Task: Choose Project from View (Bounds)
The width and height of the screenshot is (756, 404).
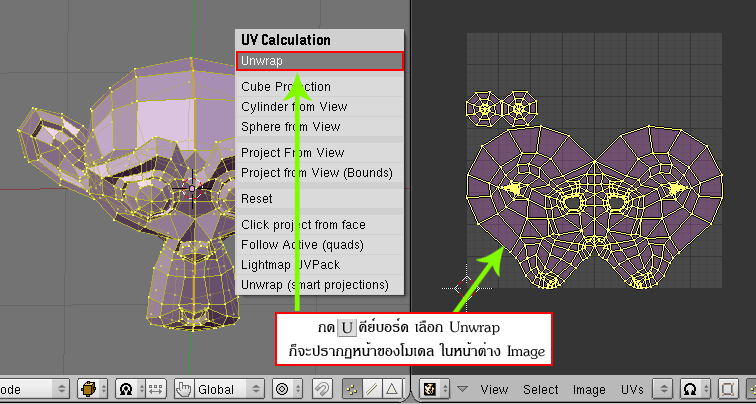Action: pyautogui.click(x=319, y=173)
